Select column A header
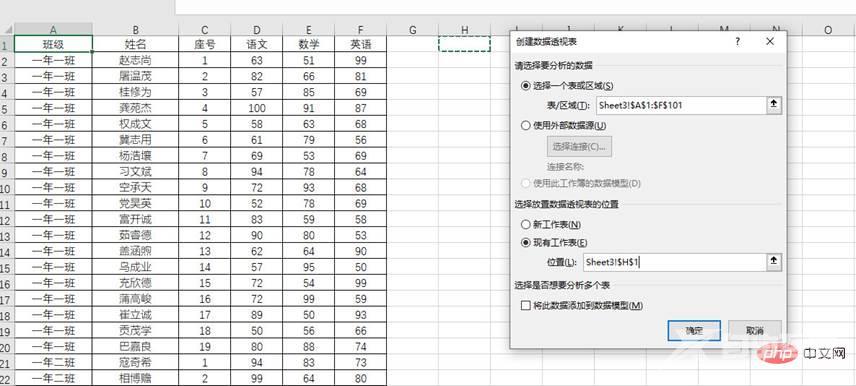Screen dimensions: 856x386 [x=53, y=30]
